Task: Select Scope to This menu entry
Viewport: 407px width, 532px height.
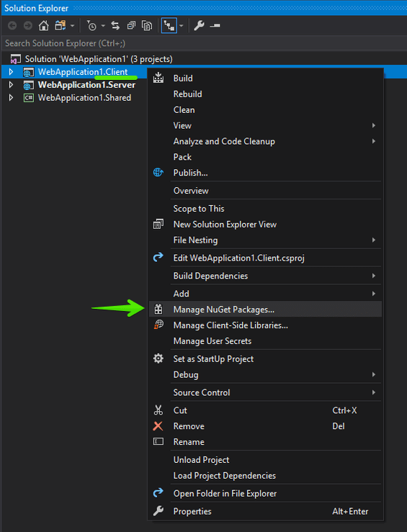Action: [x=265, y=209]
